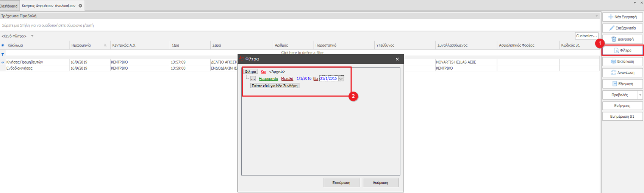This screenshot has height=193, width=644.
Task: Expand the Προβολές dropdown arrow
Action: tap(640, 95)
